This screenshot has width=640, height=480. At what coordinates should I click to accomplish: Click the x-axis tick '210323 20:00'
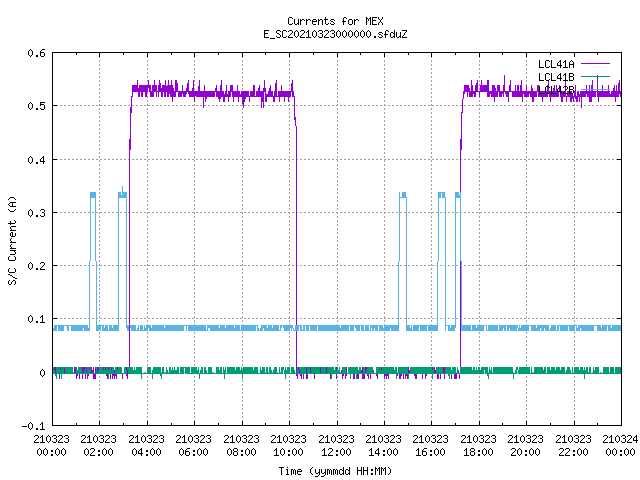(526, 446)
